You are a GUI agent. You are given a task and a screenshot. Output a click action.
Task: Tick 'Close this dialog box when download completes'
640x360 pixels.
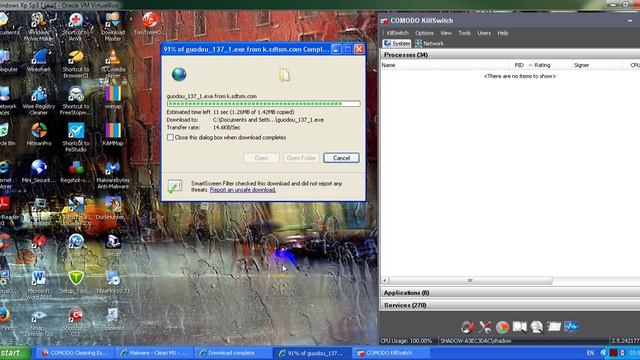point(170,138)
